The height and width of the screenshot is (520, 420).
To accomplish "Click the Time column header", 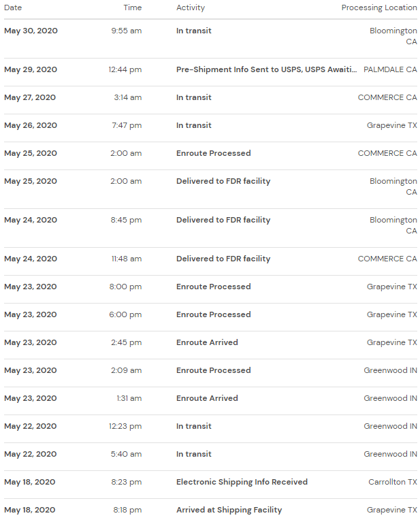I will point(132,7).
